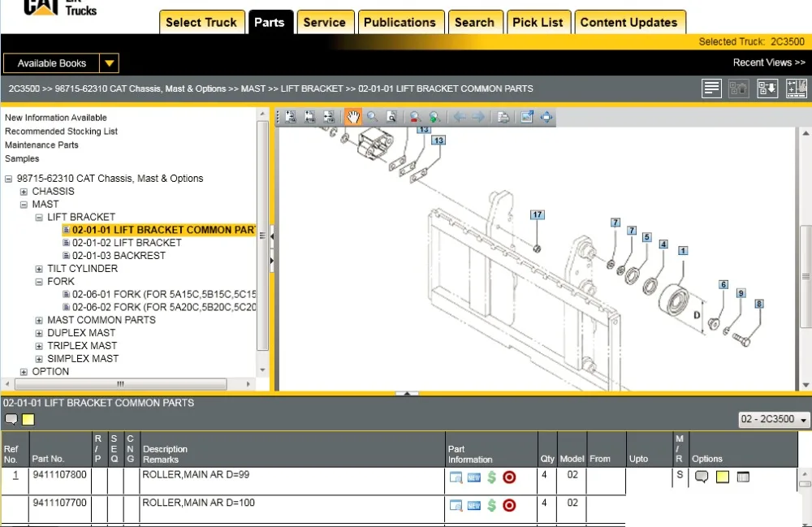The image size is (812, 527).
Task: Expand the SIMPLEX MAST node
Action: click(39, 359)
